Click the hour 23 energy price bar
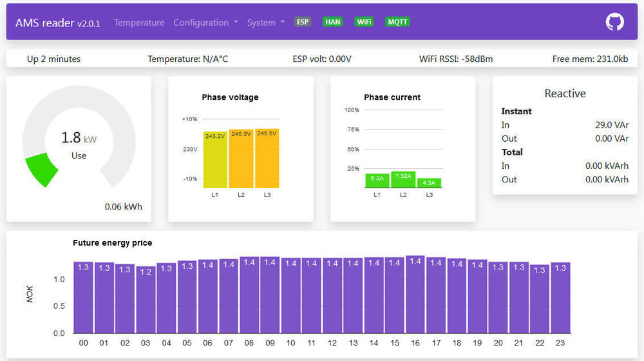644x361 pixels. click(x=560, y=300)
